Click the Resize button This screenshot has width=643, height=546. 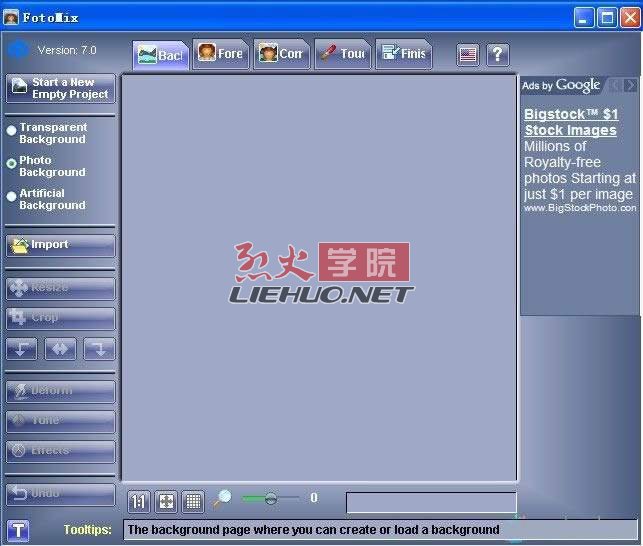[x=61, y=288]
